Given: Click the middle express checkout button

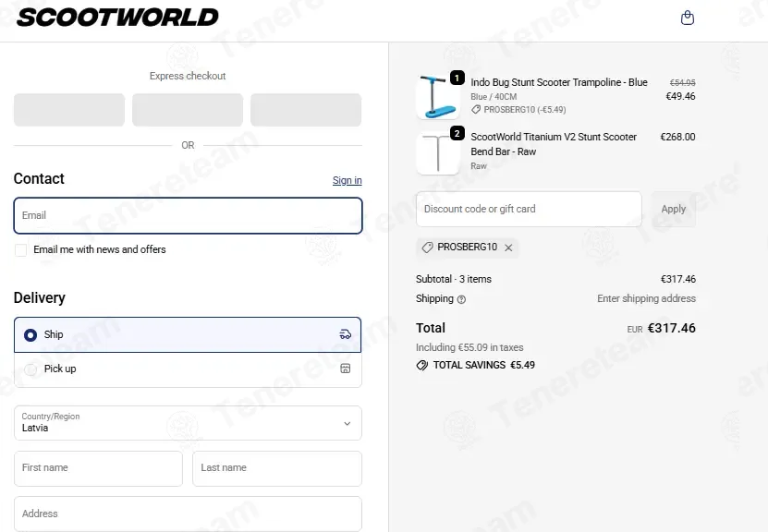Looking at the screenshot, I should (x=188, y=110).
